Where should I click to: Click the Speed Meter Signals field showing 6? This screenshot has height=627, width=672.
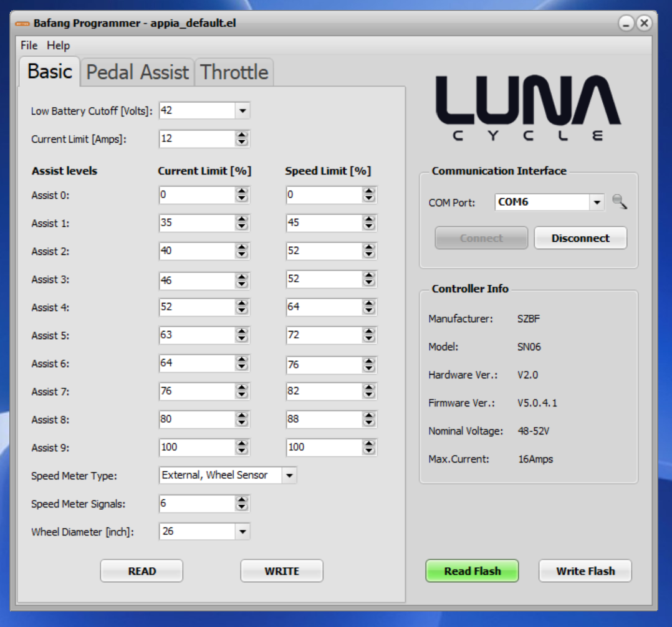(x=197, y=504)
